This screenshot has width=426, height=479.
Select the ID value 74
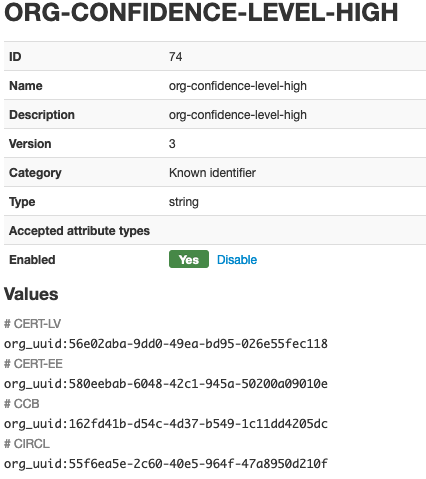coord(175,57)
